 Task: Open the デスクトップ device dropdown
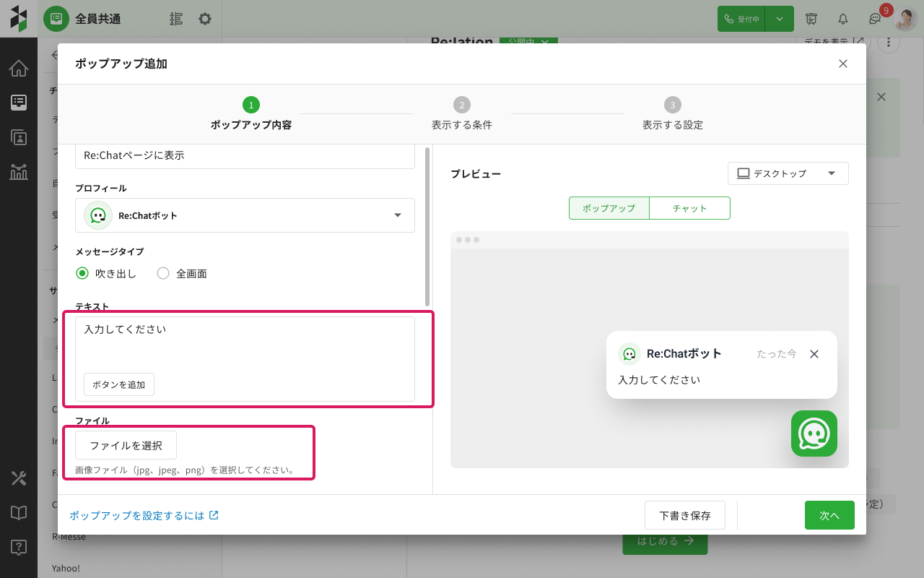[788, 173]
